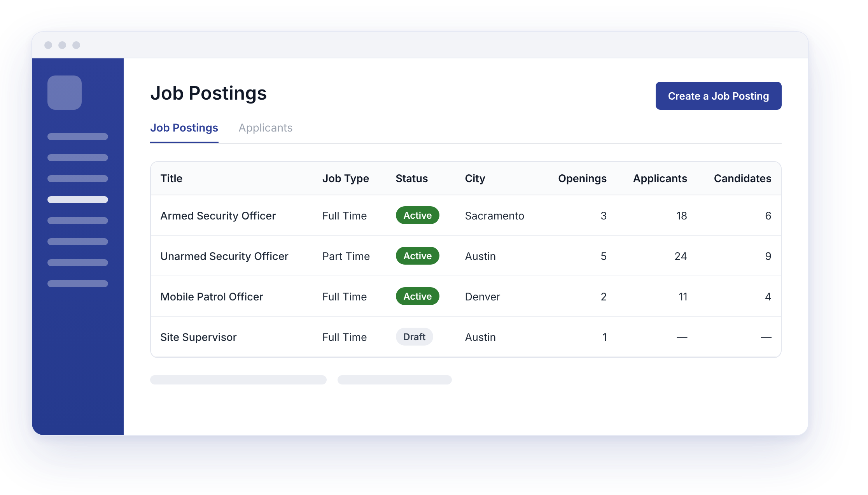Click the applicants count 11
This screenshot has width=868, height=495.
(683, 297)
